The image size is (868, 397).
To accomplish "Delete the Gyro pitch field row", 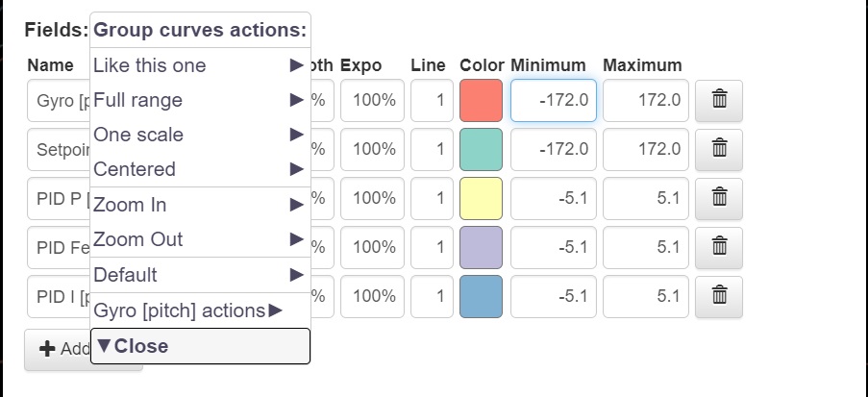I will 718,100.
